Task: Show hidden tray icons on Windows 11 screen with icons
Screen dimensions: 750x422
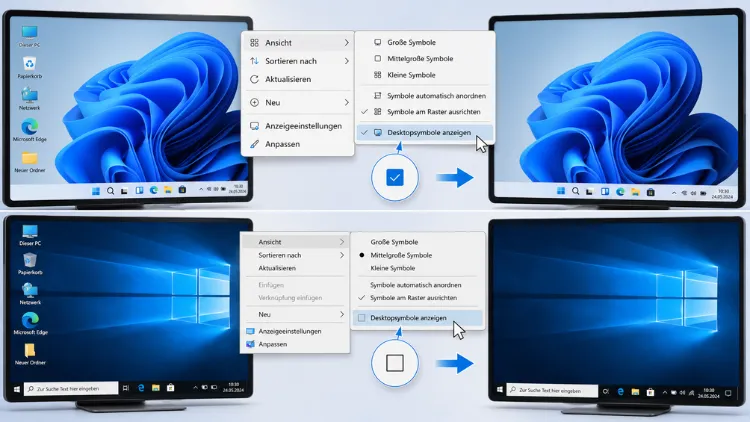Action: coord(200,189)
